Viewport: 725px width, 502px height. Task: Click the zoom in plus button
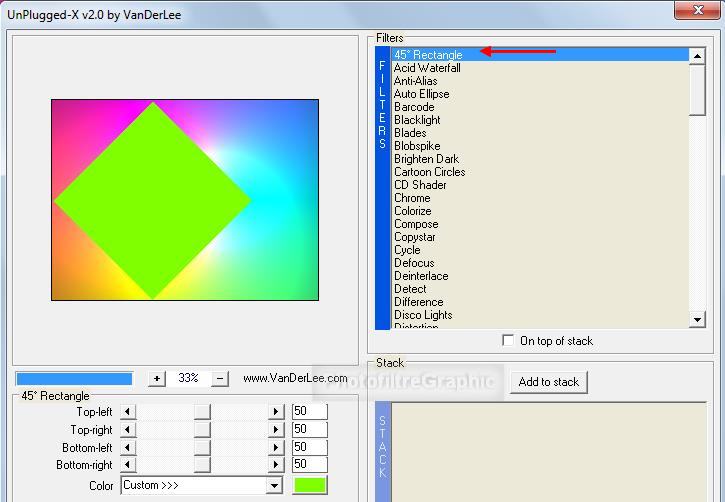157,379
